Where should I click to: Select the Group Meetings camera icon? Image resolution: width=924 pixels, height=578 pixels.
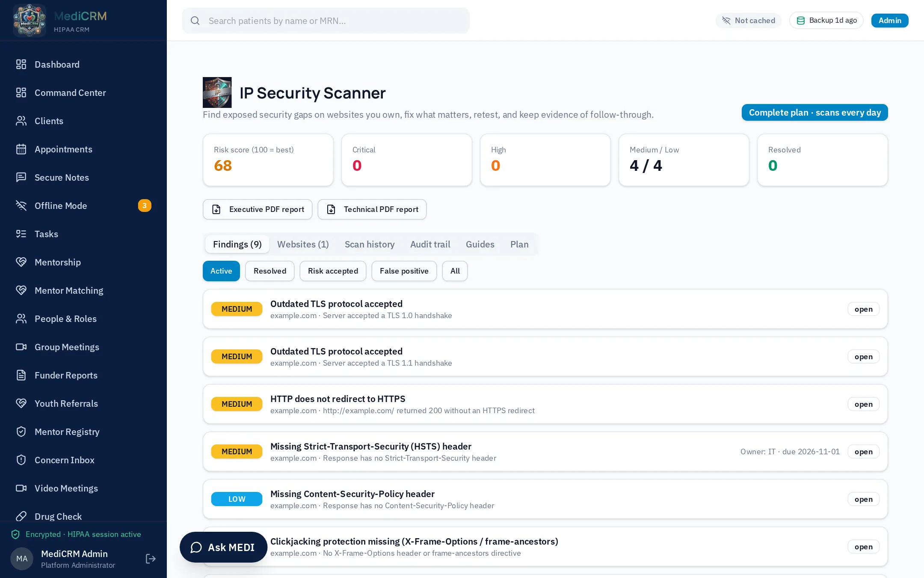pyautogui.click(x=21, y=347)
